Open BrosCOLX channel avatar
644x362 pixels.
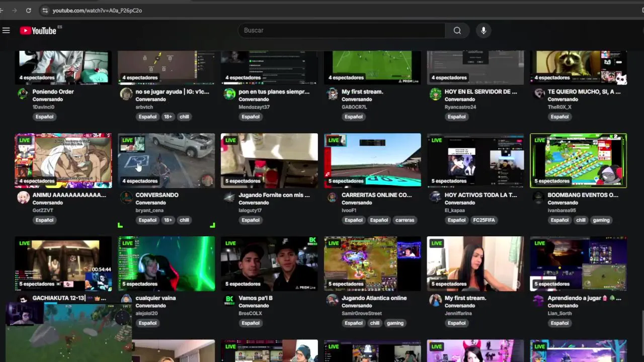tap(229, 300)
